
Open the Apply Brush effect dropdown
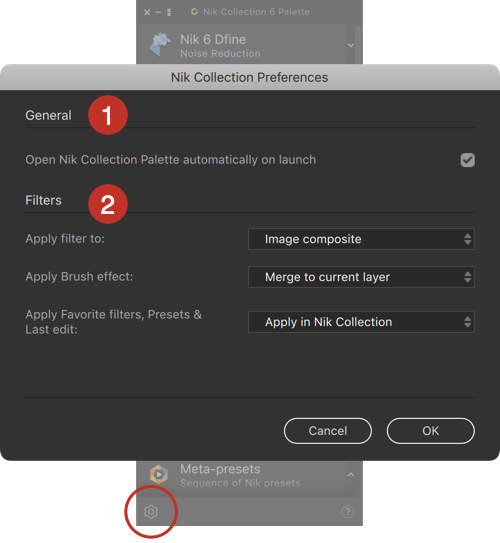click(x=361, y=277)
